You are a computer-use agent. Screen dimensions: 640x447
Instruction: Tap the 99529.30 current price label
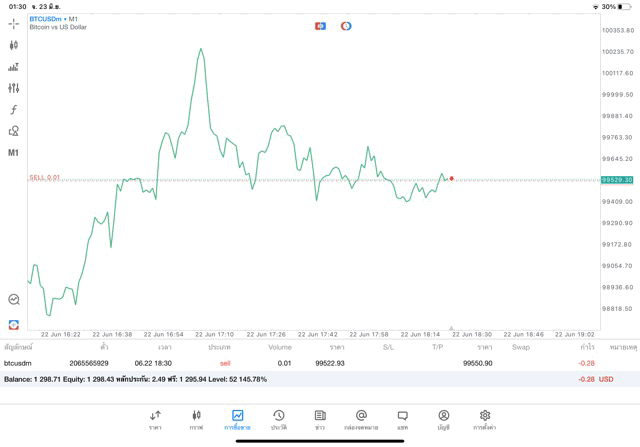tap(616, 180)
